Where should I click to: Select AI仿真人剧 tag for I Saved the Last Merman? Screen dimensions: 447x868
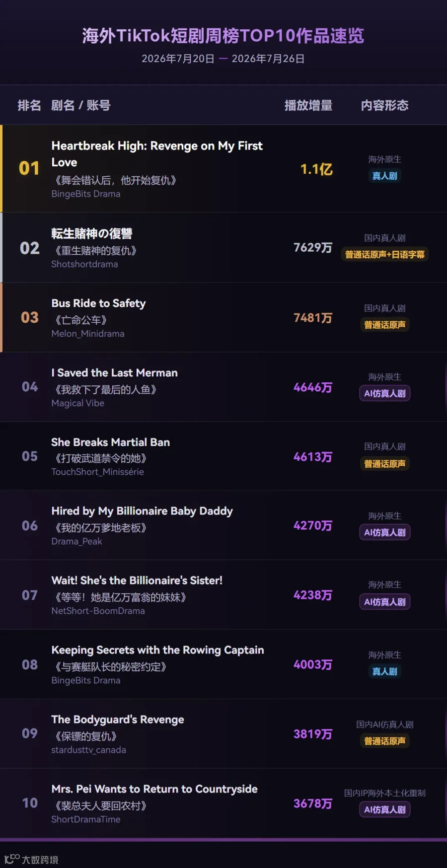click(x=384, y=393)
